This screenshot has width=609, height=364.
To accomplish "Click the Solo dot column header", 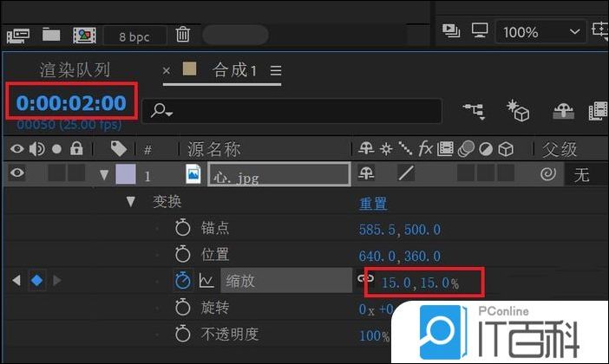I will pyautogui.click(x=56, y=149).
